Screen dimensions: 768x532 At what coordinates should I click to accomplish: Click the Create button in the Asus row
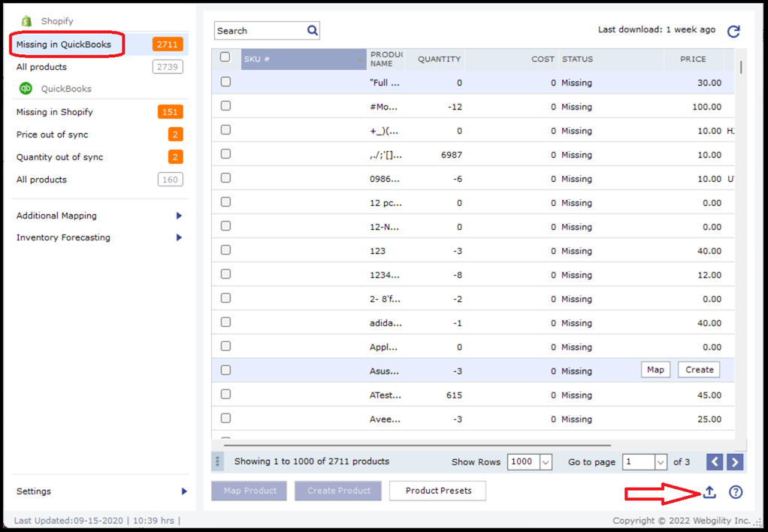point(699,370)
